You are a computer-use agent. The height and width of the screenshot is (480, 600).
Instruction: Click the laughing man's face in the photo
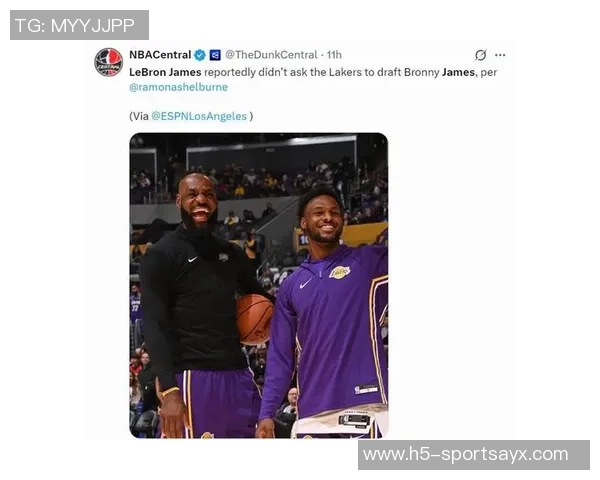click(198, 202)
